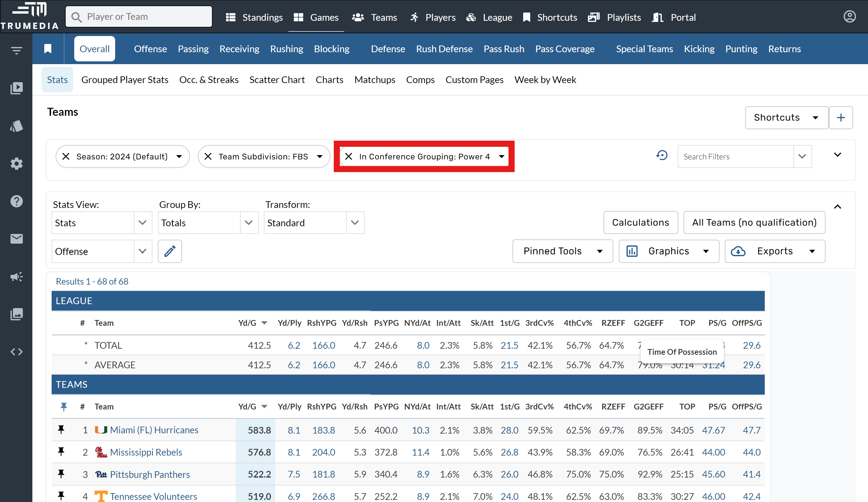Open the Pittsburgh Panthers team link
This screenshot has height=502, width=868.
(x=150, y=475)
